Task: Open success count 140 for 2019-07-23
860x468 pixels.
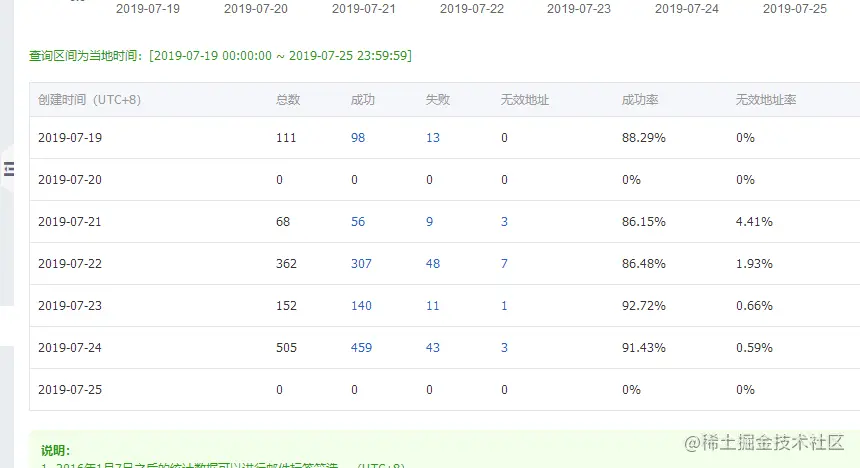Action: coord(361,306)
